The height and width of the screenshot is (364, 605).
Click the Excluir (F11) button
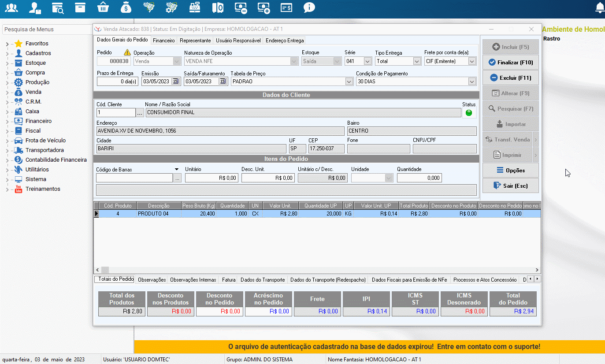511,78
